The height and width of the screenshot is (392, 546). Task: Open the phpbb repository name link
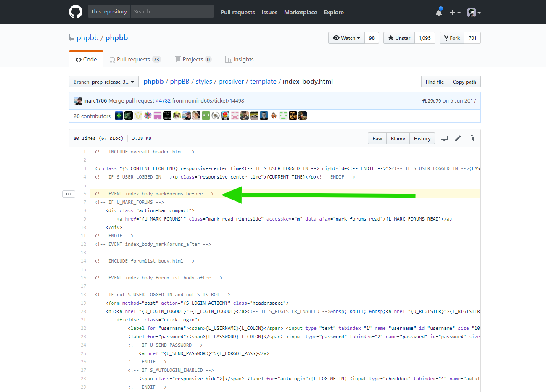tap(116, 38)
